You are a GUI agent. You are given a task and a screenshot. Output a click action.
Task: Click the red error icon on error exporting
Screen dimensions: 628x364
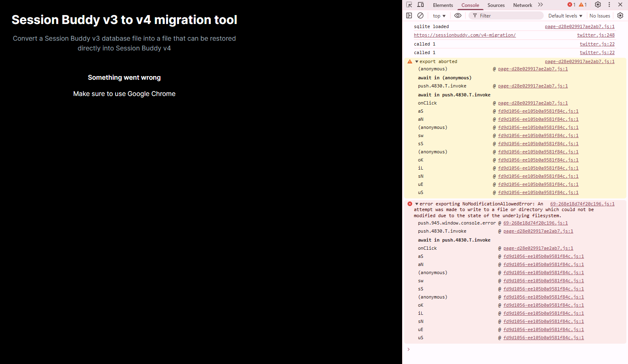(410, 204)
